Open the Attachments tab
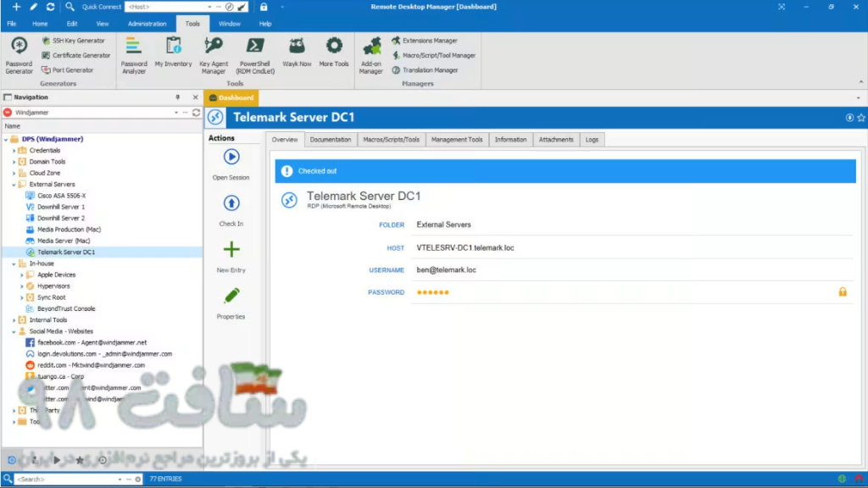The image size is (868, 488). (x=556, y=140)
